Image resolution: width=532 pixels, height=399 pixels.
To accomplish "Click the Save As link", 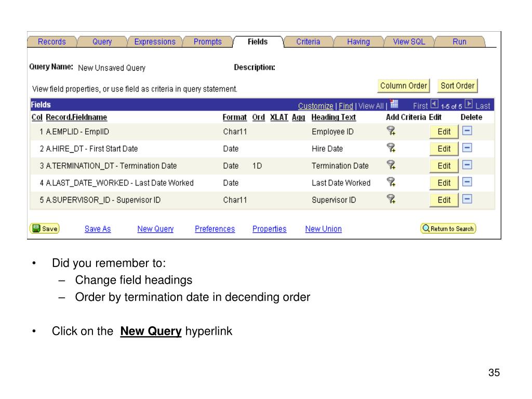I will [98, 229].
